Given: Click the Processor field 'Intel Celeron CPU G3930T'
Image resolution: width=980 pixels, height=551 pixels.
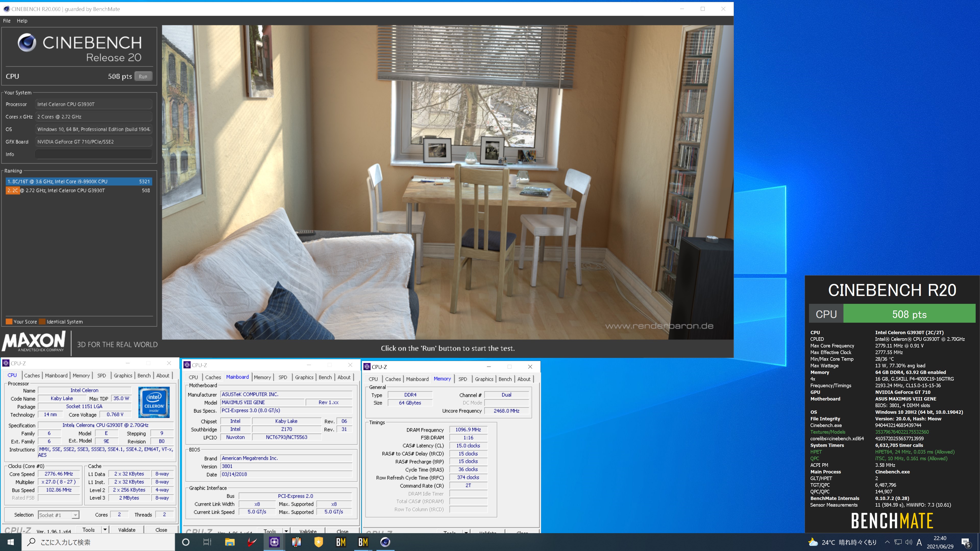Looking at the screenshot, I should pyautogui.click(x=94, y=104).
